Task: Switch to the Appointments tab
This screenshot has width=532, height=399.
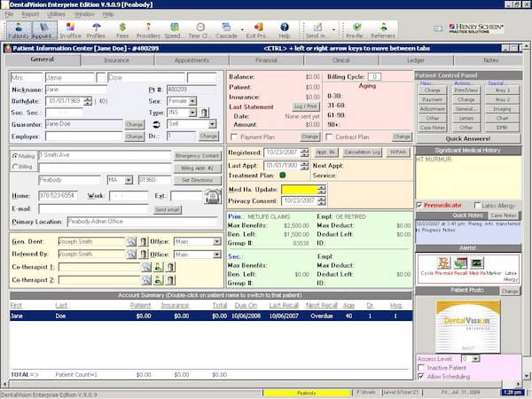Action: pos(192,60)
